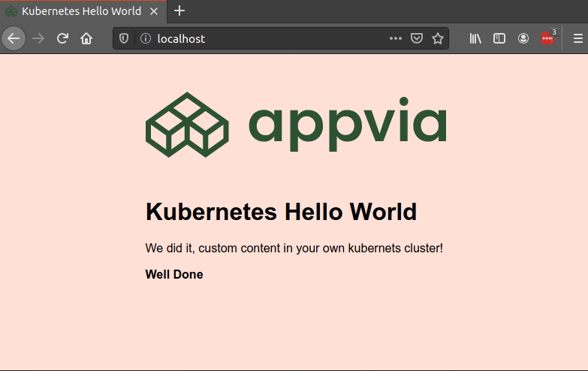Show site information icon
This screenshot has height=371, width=588.
coord(146,38)
